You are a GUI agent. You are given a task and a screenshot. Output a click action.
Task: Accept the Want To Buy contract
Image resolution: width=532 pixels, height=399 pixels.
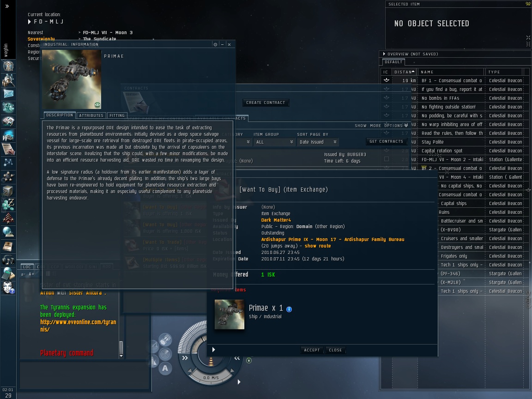[x=312, y=350]
